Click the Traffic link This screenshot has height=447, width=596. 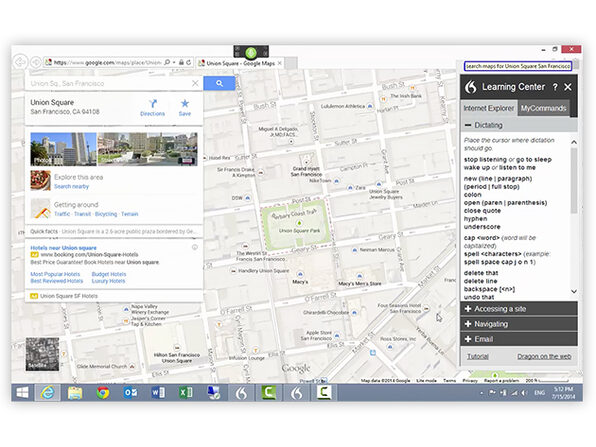point(62,214)
